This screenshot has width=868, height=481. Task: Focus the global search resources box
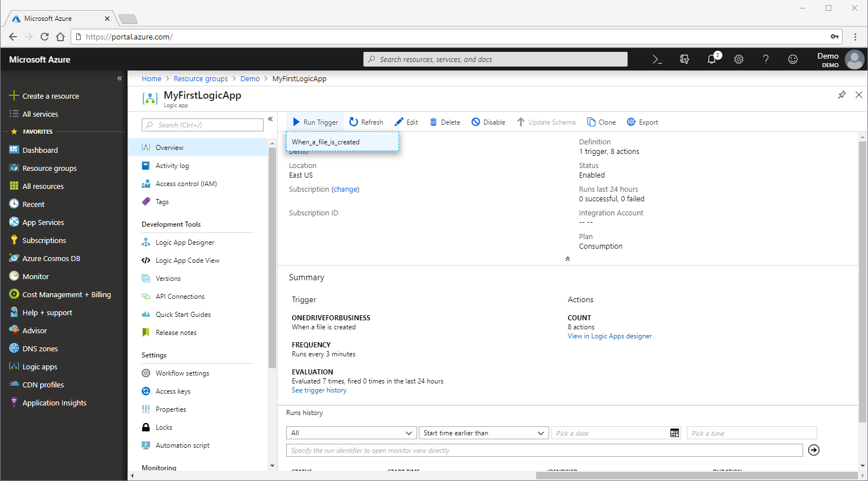(496, 59)
